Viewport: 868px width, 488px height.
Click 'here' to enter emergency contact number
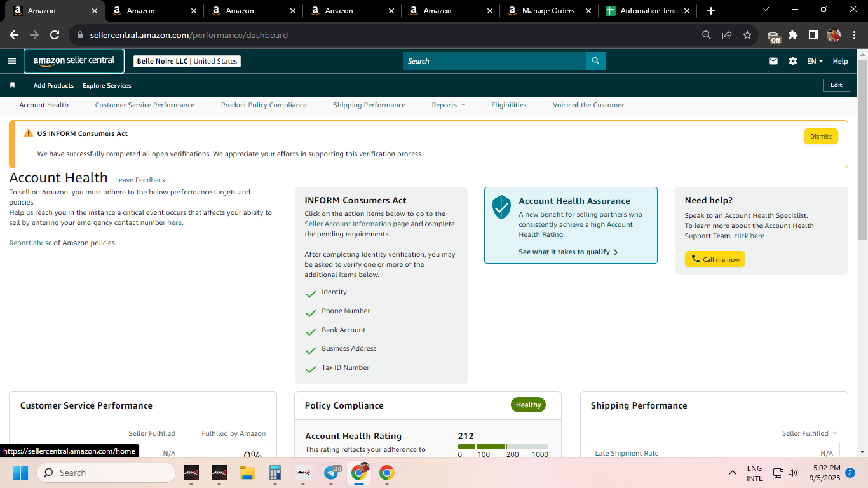[174, 222]
